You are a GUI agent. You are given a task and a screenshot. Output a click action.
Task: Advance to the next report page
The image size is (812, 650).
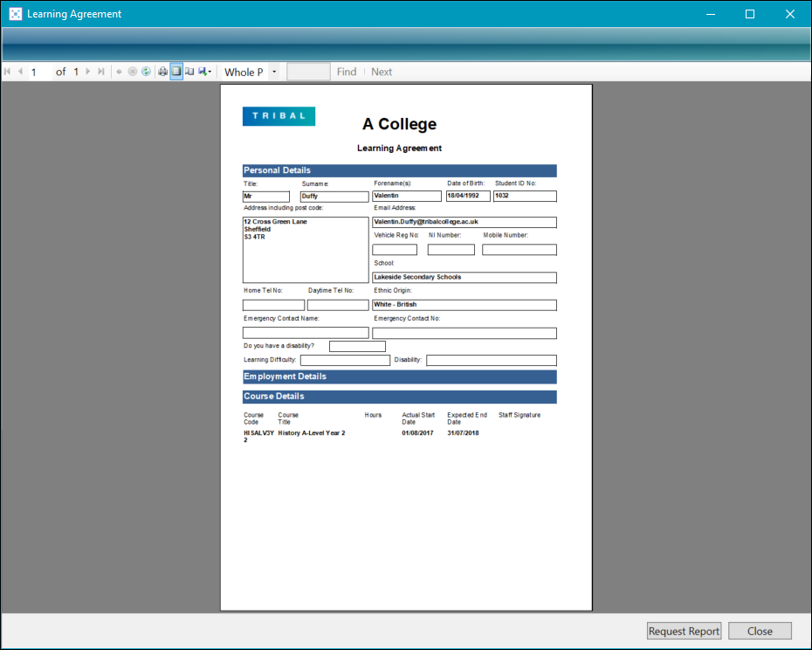[x=88, y=72]
